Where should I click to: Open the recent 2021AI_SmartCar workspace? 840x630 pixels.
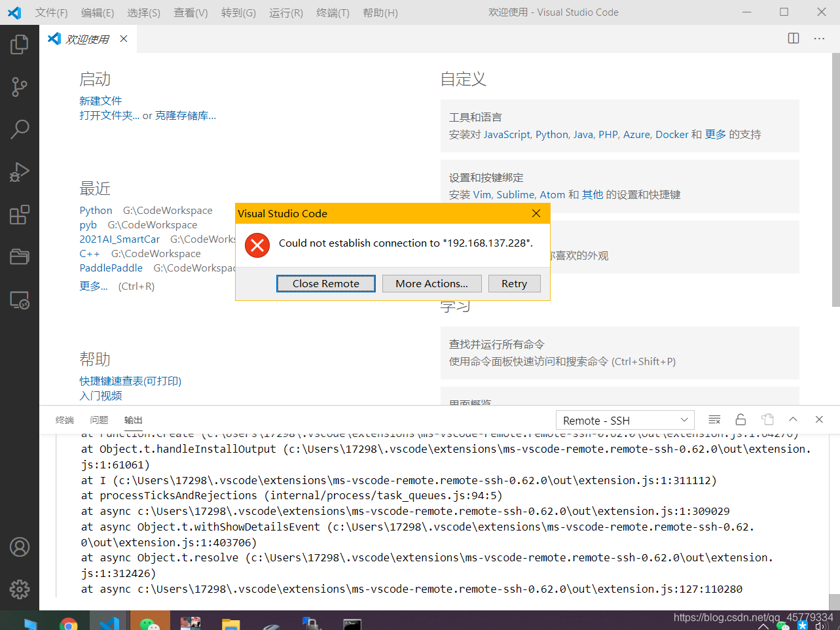point(120,239)
